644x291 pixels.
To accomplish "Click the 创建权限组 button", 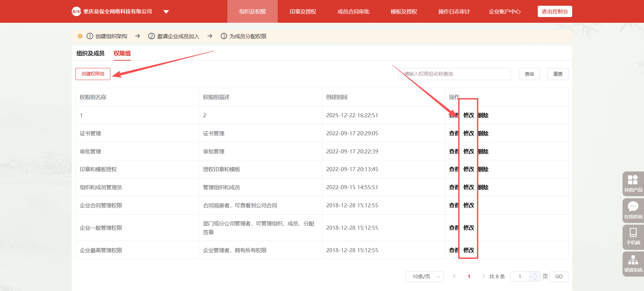I will pyautogui.click(x=93, y=74).
